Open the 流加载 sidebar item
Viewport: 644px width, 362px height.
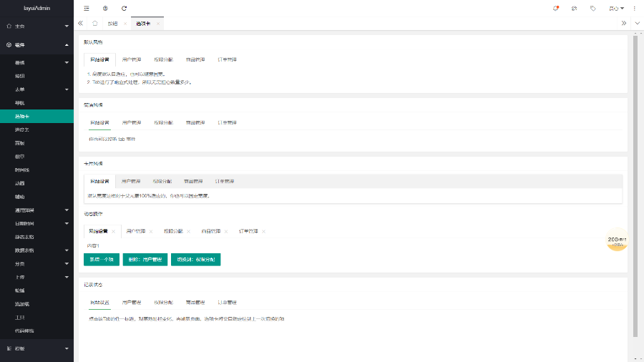[37, 304]
